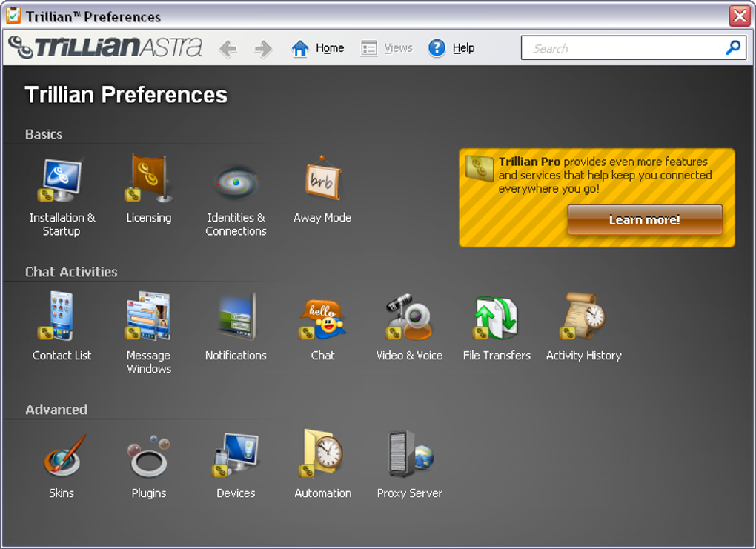
Task: Open Video & Voice webcam icon
Action: pyautogui.click(x=409, y=316)
